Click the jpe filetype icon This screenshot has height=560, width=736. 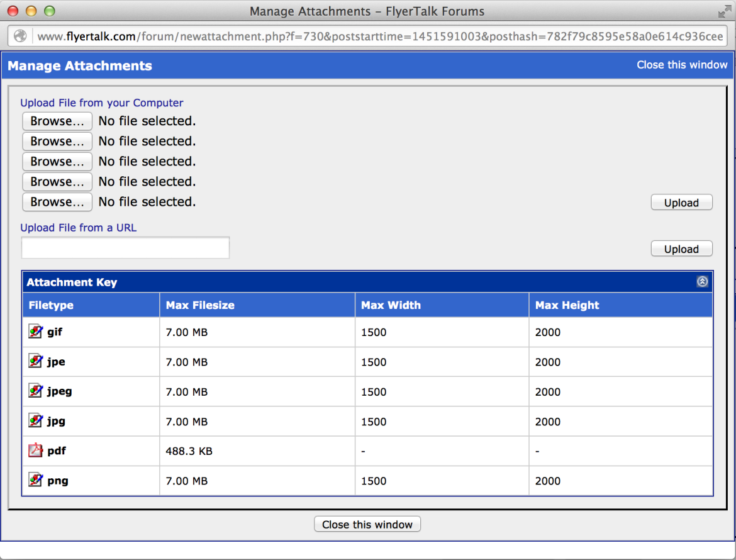coord(35,361)
